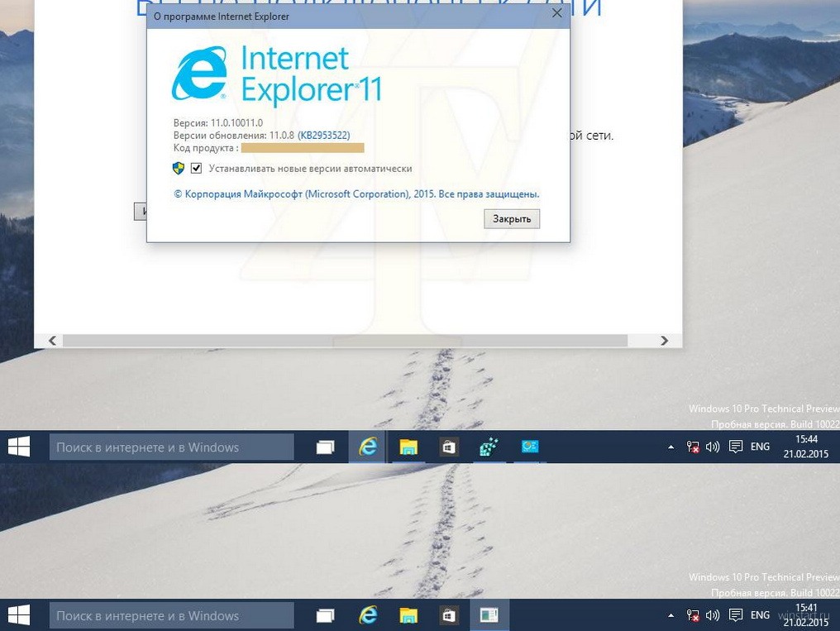Click the network icon on the 15:41 taskbar
840x631 pixels.
(693, 615)
